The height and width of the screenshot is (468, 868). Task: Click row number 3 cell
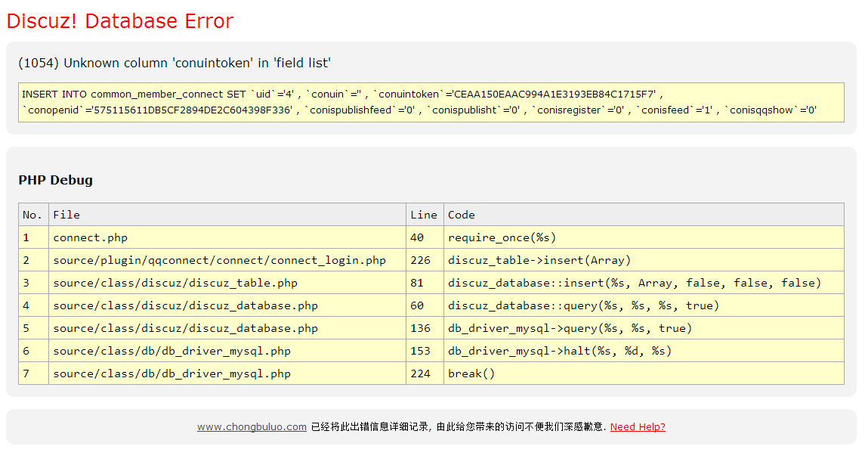click(33, 283)
